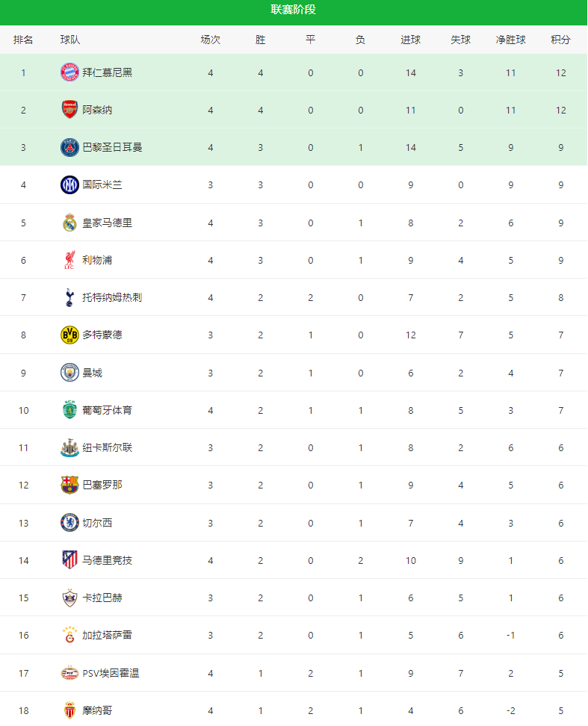
Task: Click the Inter Milan club crest
Action: pyautogui.click(x=69, y=184)
